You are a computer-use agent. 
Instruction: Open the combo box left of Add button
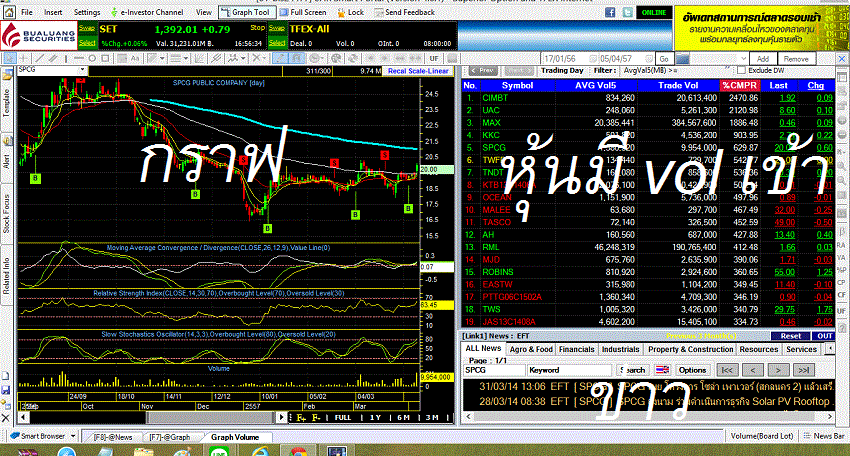click(x=721, y=59)
